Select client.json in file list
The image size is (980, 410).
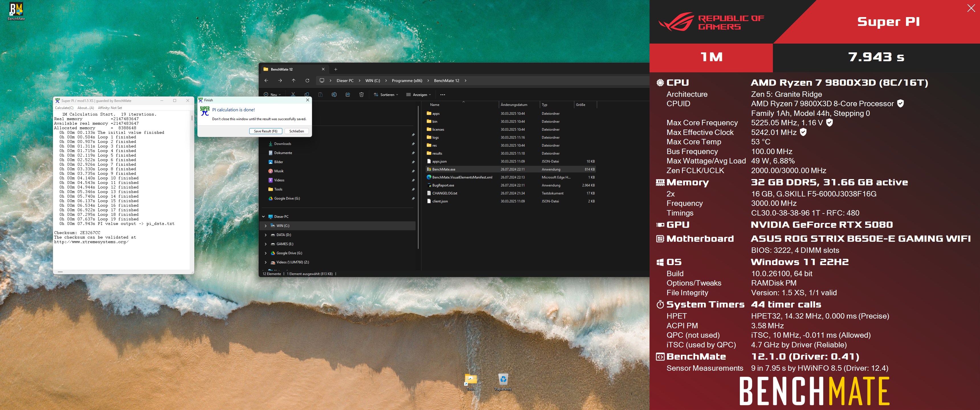511,201
